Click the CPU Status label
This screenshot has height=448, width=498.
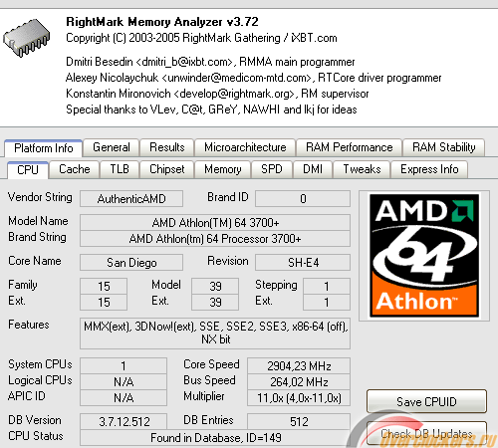coord(36,436)
